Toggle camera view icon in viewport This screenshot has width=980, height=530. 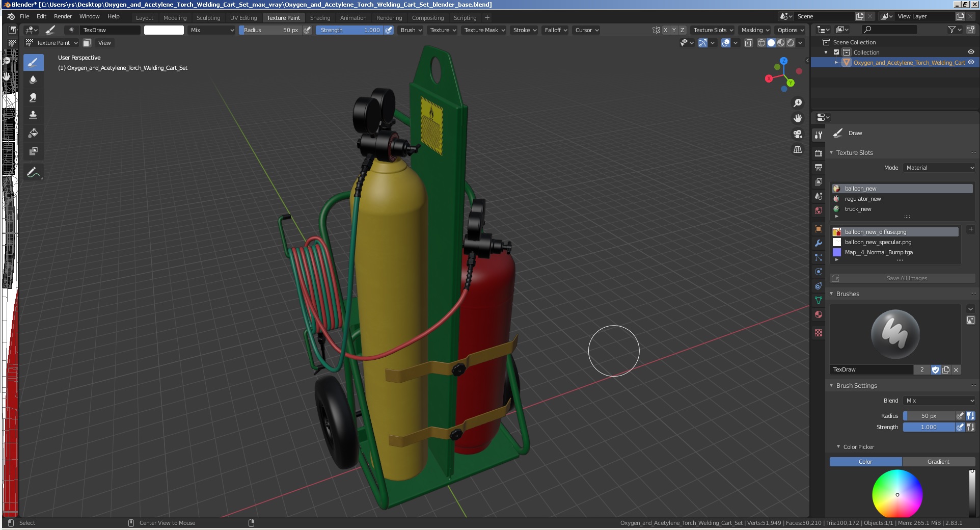798,134
